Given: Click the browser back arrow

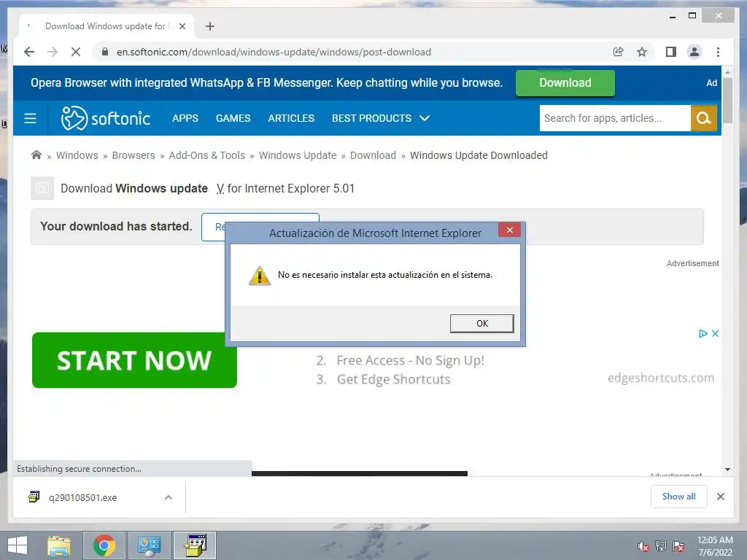Looking at the screenshot, I should click(x=29, y=52).
